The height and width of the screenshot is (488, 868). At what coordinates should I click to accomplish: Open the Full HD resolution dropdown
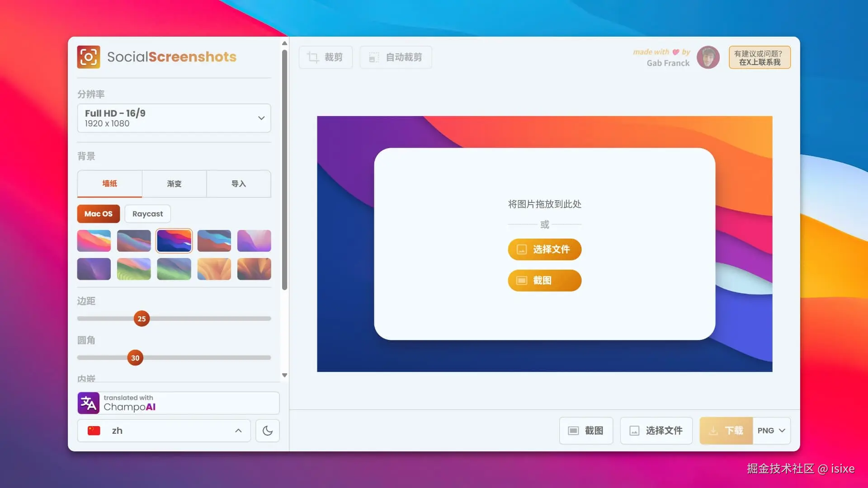point(174,118)
